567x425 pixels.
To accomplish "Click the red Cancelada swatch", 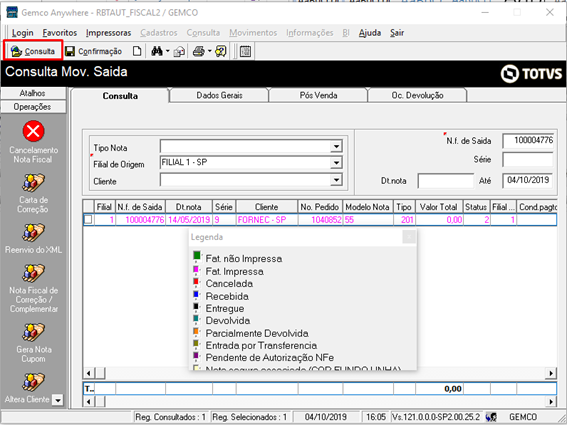I will coord(196,282).
